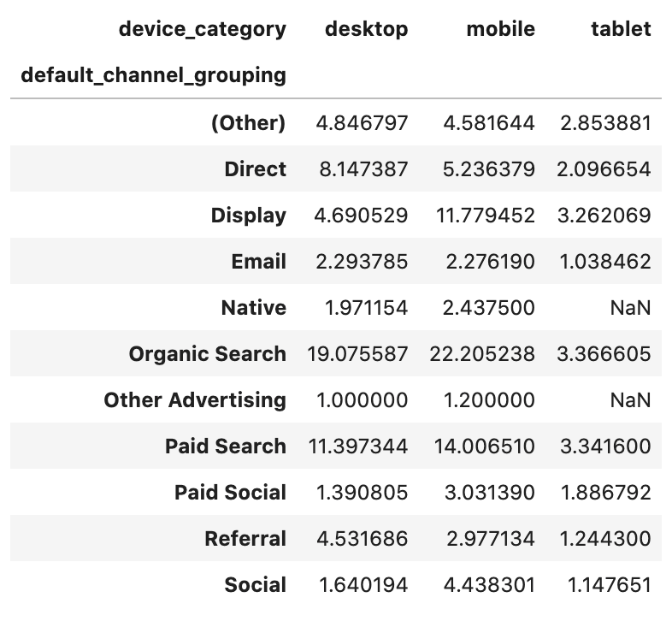
Task: Select the Native row label
Action: pyautogui.click(x=253, y=307)
